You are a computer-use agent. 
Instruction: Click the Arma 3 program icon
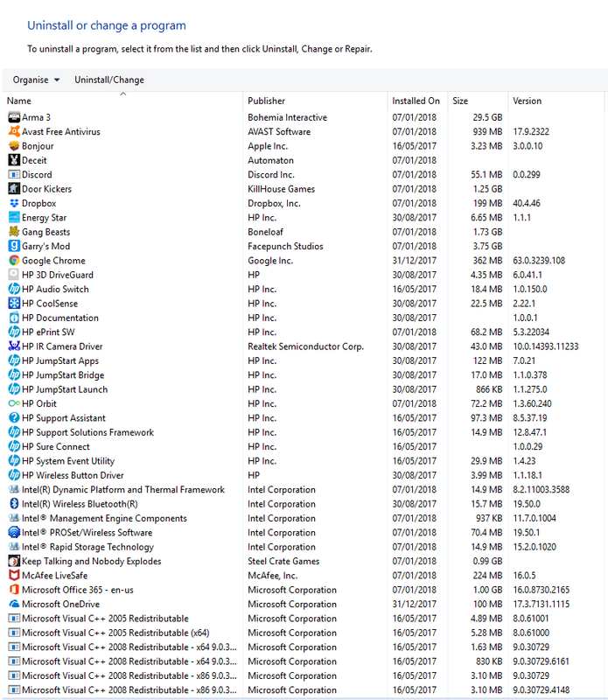coord(14,117)
